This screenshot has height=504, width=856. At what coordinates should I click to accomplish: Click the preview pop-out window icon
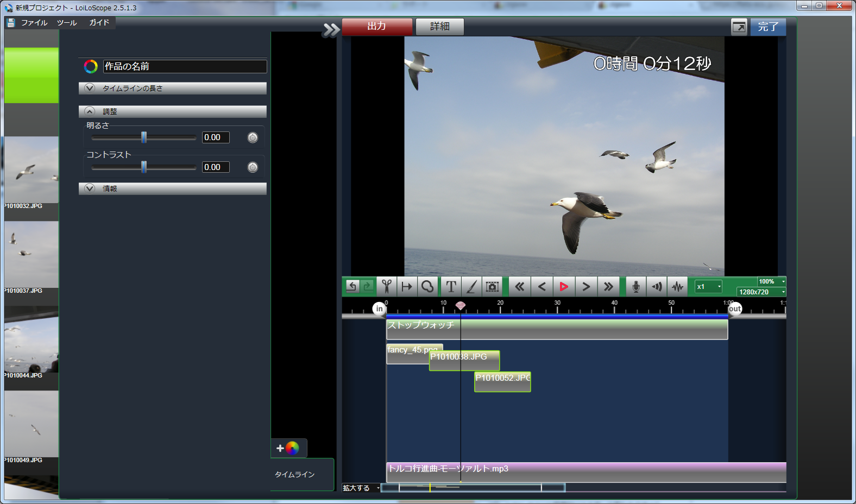[x=739, y=27]
